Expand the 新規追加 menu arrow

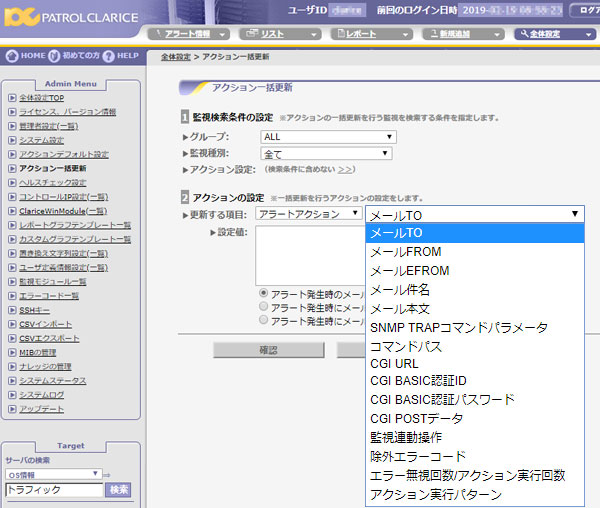pos(497,34)
